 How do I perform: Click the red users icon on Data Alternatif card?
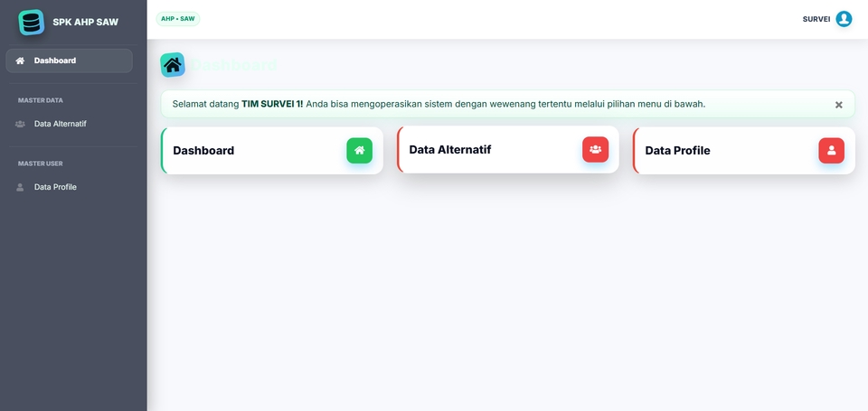tap(595, 149)
